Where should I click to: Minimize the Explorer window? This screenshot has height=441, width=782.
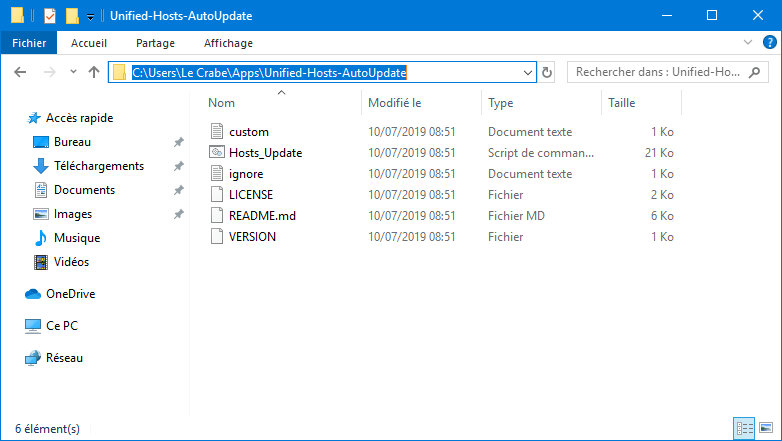667,15
